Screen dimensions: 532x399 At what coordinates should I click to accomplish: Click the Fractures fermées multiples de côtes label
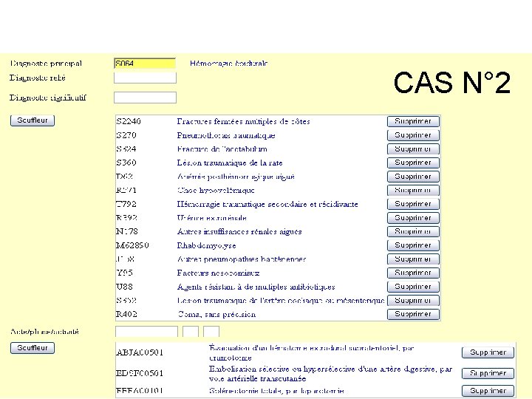(x=243, y=121)
